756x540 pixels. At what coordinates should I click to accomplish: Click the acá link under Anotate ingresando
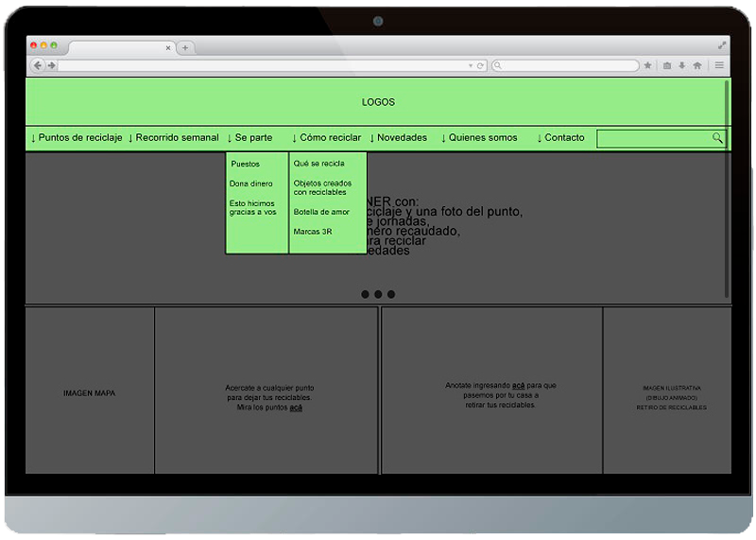click(x=519, y=386)
